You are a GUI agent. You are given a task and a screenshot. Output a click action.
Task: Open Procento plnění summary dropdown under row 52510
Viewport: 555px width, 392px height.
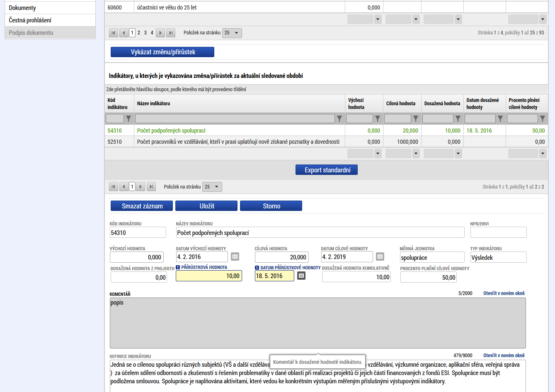point(543,153)
